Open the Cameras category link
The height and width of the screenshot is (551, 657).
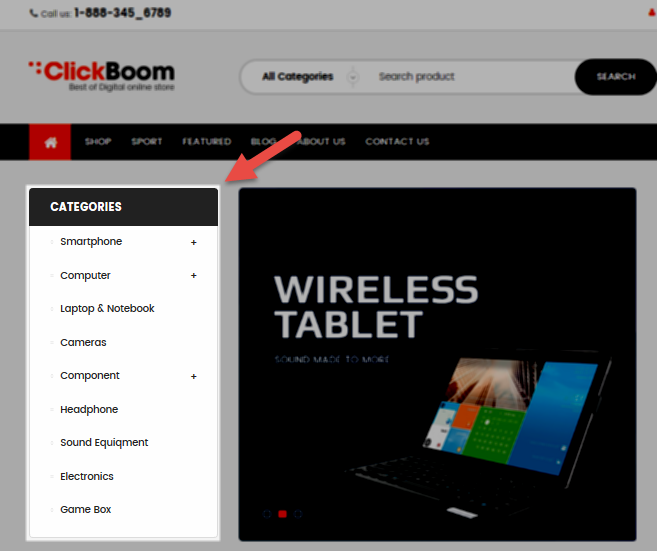tap(83, 342)
